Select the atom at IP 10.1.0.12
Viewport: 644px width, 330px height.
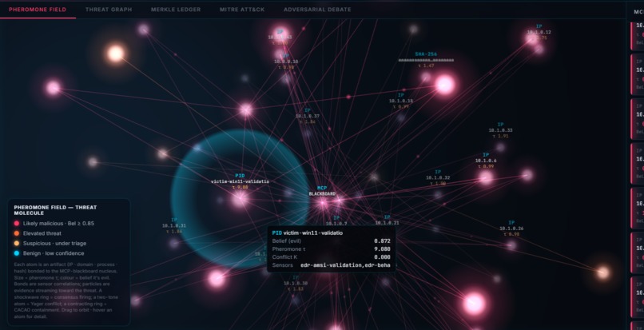pyautogui.click(x=532, y=39)
